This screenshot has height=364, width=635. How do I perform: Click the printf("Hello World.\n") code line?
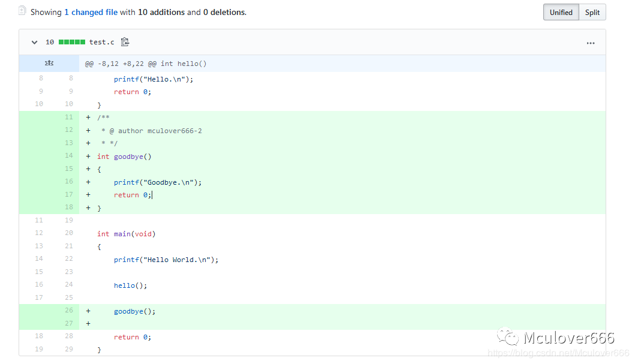coord(166,260)
